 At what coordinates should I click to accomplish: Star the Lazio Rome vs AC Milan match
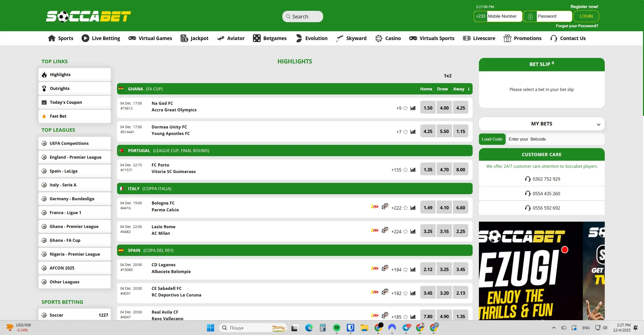[x=405, y=231]
